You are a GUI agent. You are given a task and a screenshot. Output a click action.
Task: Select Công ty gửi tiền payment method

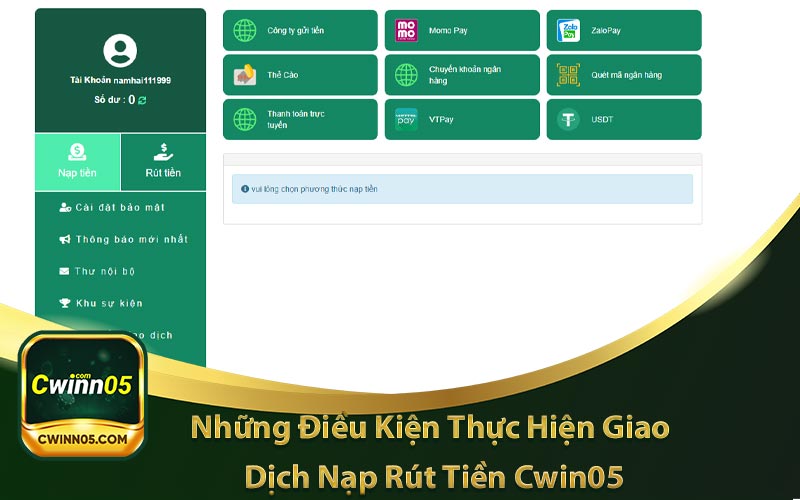click(300, 31)
